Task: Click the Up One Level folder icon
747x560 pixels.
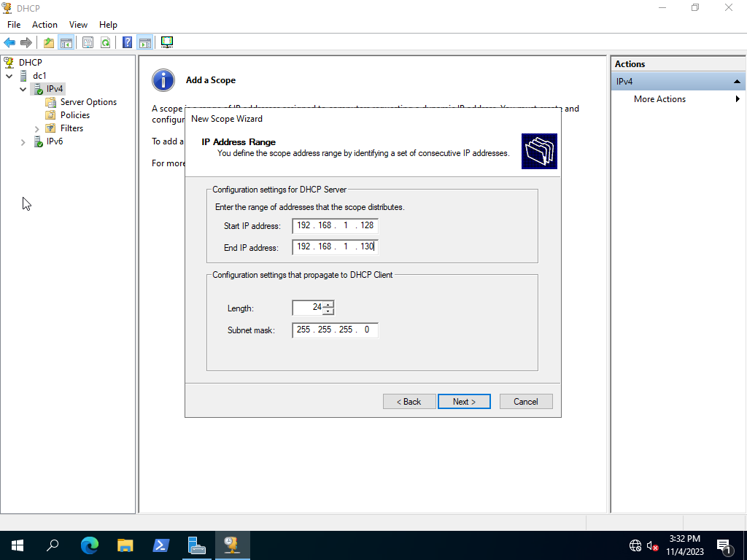Action: 48,42
